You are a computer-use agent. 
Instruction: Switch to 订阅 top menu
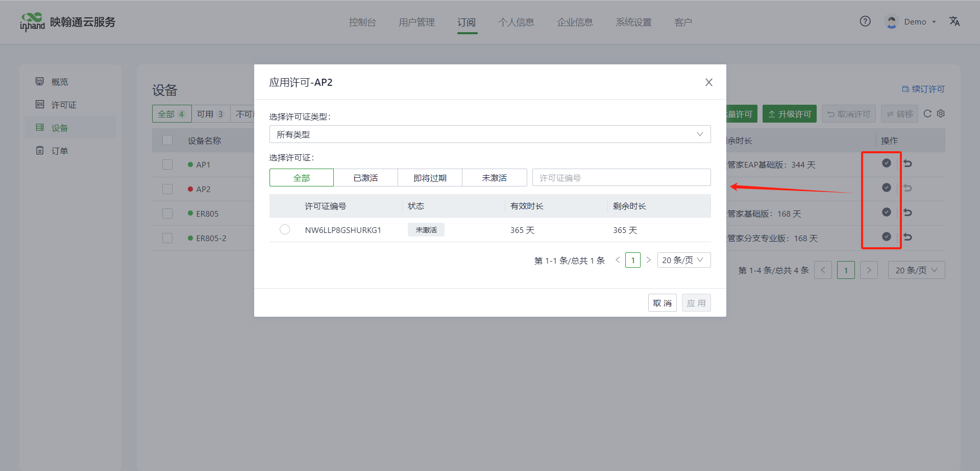pos(467,22)
